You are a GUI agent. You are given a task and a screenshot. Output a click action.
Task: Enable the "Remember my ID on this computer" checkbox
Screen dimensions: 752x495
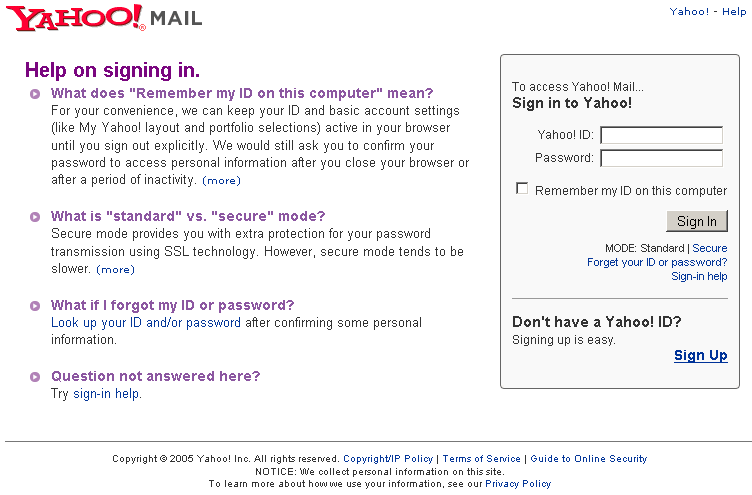click(522, 189)
